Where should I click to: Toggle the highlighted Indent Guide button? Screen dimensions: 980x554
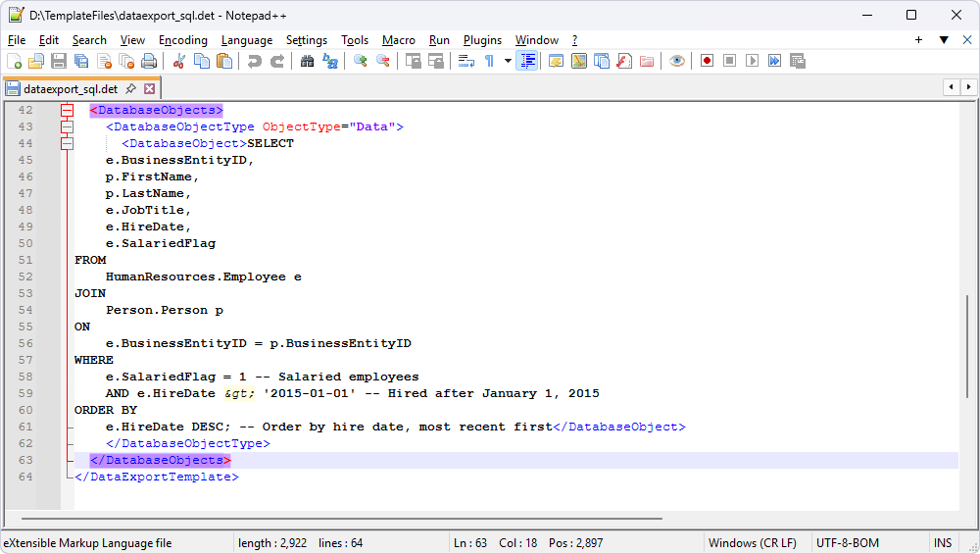pyautogui.click(x=527, y=61)
